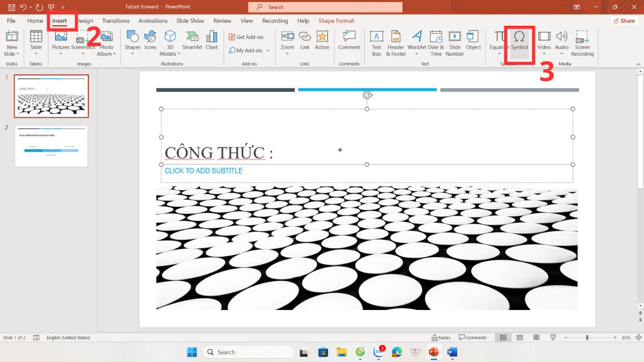Open the Pictures menu

(61, 43)
